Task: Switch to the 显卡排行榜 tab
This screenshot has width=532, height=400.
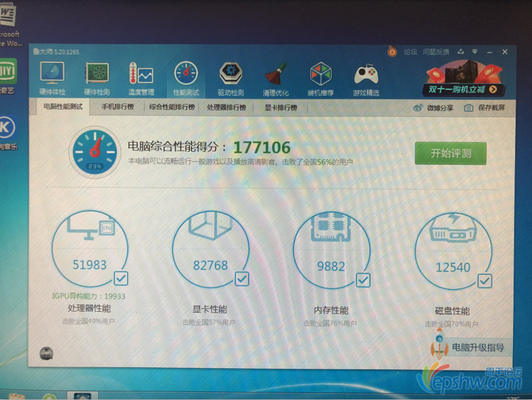Action: (280, 108)
